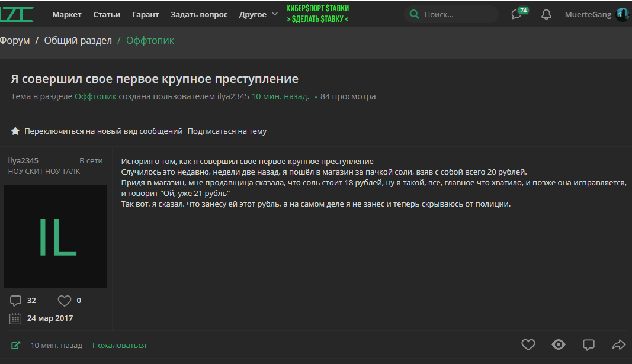
Task: Click the Пожаловаться report link
Action: [119, 345]
